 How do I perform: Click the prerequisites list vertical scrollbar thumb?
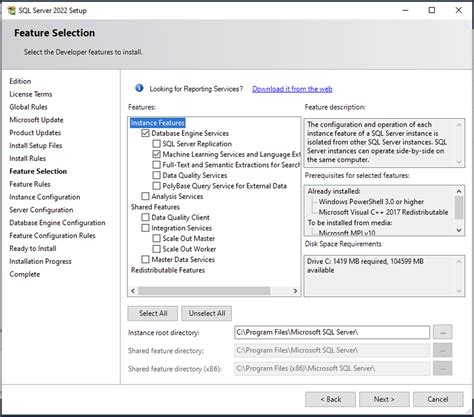click(x=459, y=207)
